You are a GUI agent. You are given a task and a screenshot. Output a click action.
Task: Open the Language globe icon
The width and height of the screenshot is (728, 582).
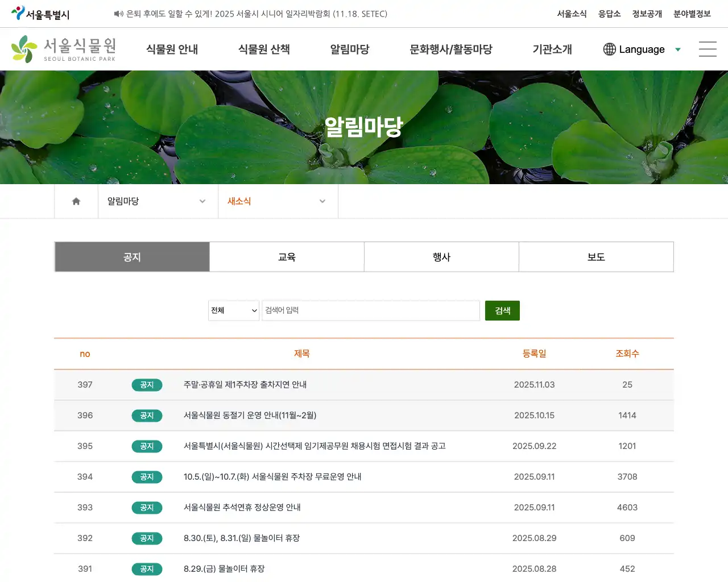point(610,49)
